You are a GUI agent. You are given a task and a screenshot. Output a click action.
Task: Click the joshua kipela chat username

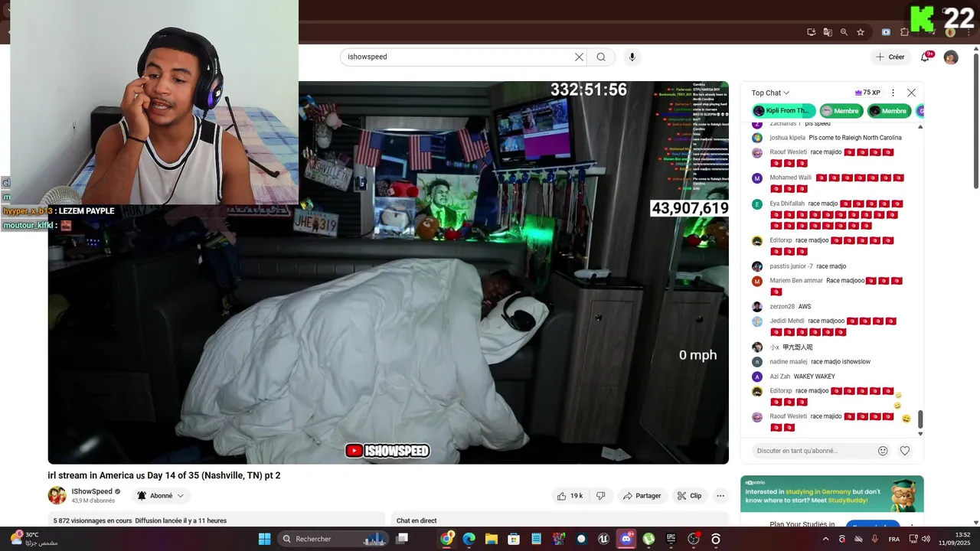click(x=787, y=138)
